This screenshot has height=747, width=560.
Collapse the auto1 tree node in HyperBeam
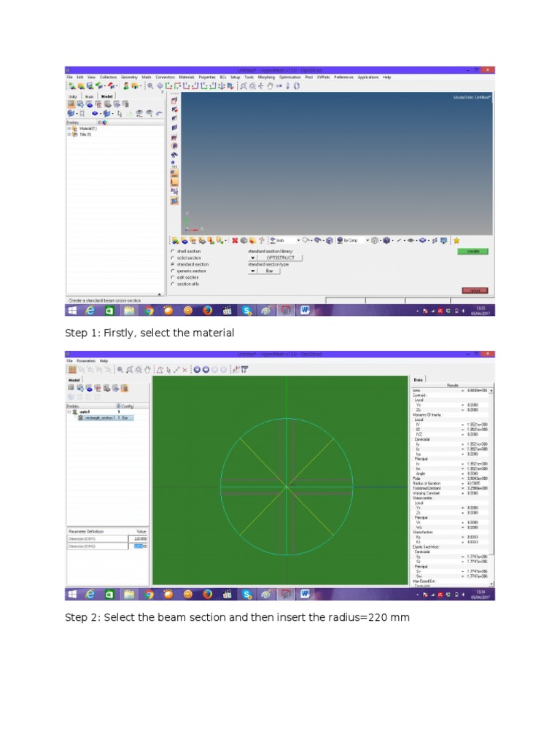(x=69, y=411)
